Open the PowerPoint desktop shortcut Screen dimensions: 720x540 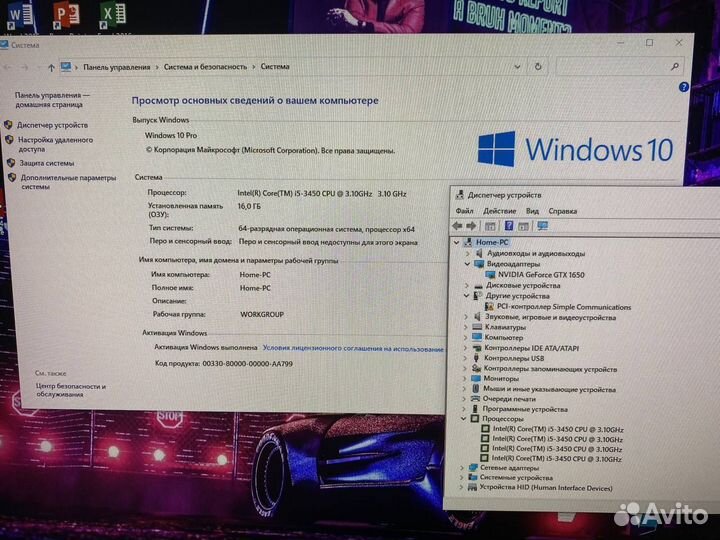point(66,17)
